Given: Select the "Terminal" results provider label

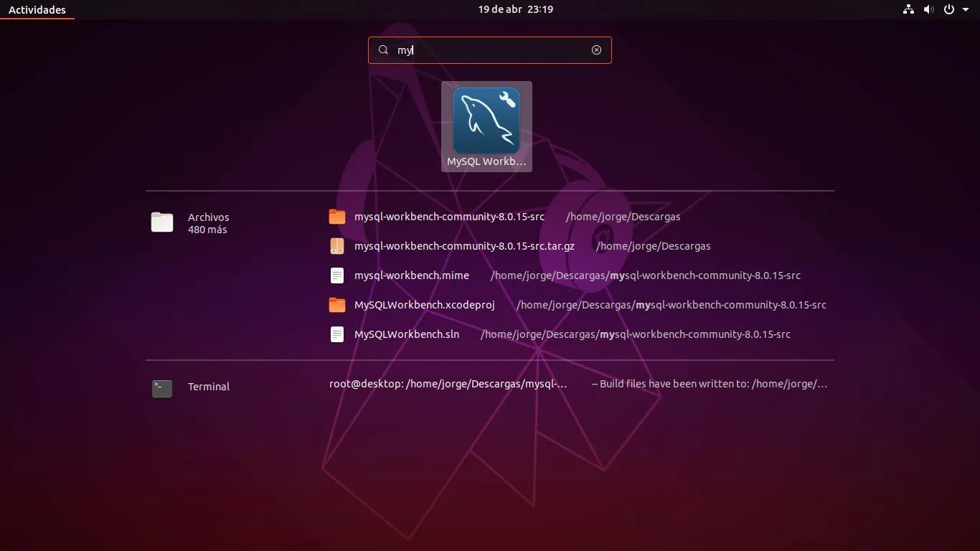Looking at the screenshot, I should tap(209, 386).
